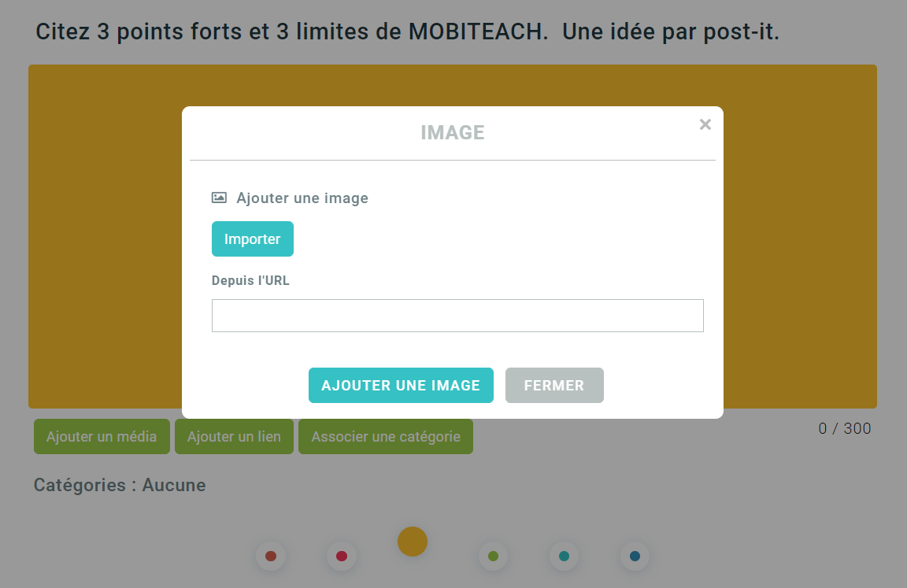Click the picture icon beside Ajouter une image
907x588 pixels.
click(219, 198)
